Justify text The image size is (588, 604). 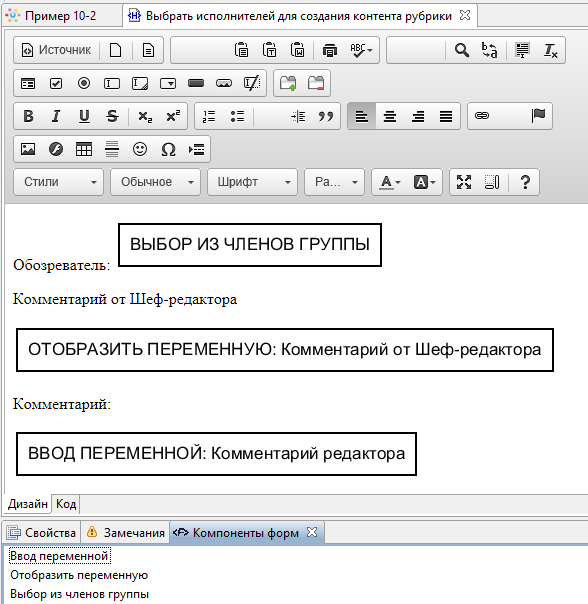[446, 116]
